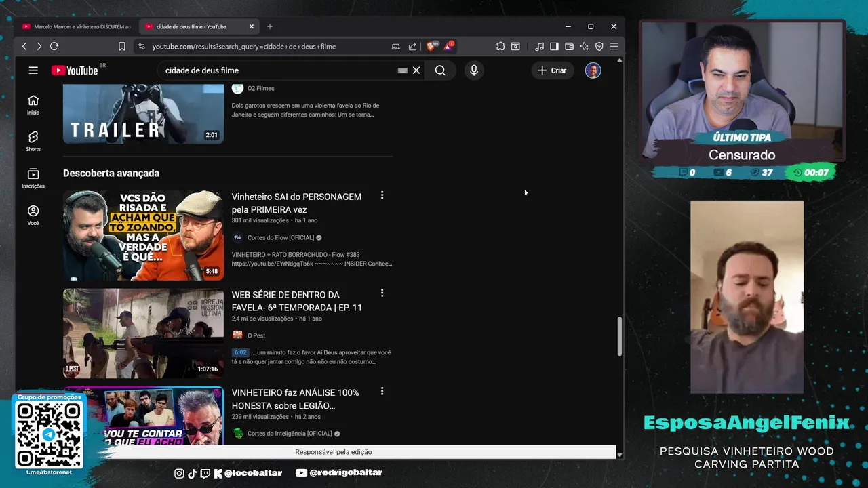Open YouTube guide hamburger menu
Screen dimensions: 868x488
click(33, 70)
